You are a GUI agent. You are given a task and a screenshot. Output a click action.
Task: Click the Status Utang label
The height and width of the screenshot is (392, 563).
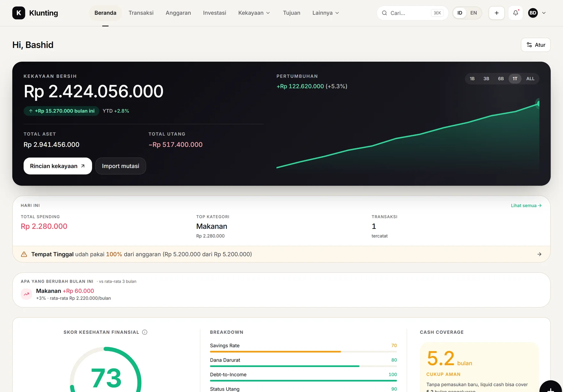coord(225,389)
